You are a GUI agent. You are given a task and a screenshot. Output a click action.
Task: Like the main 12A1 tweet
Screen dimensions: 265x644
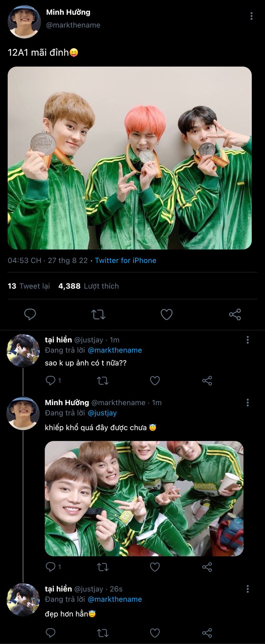(x=166, y=314)
